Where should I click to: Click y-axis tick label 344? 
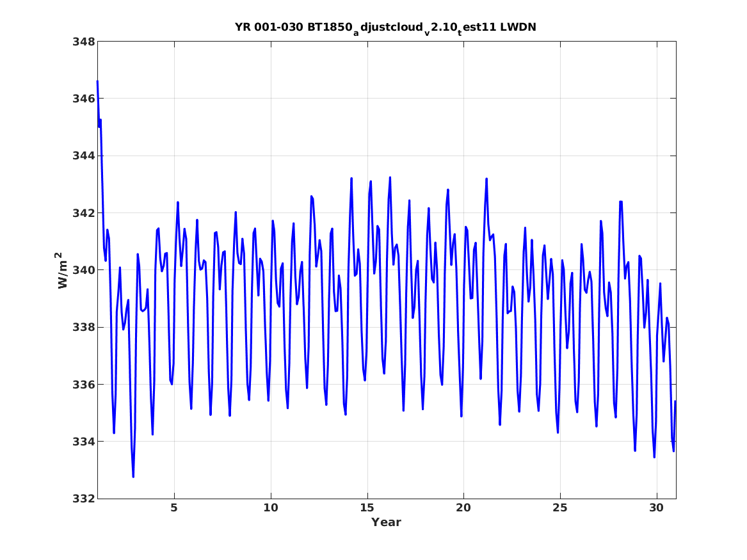click(x=83, y=156)
